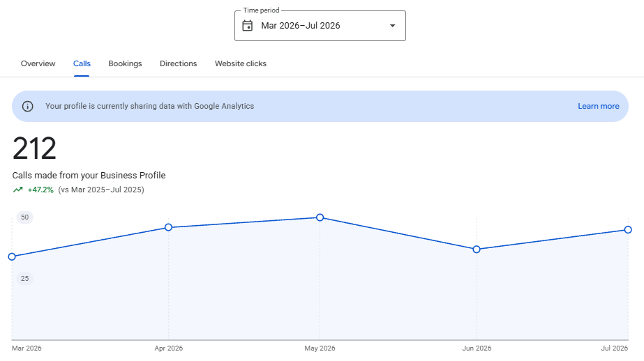Click the Jul 2026 data point
Screen dimensions: 644x361
628,230
